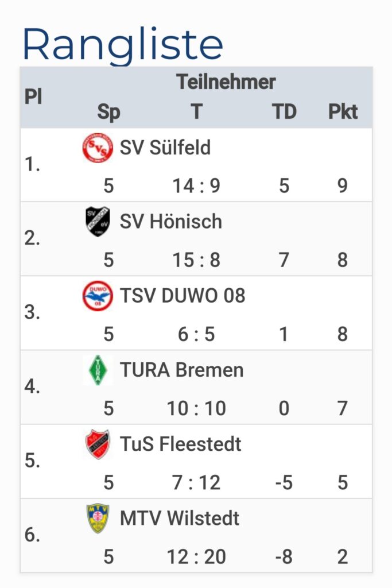The width and height of the screenshot is (392, 588).
Task: Open the TSV DUWO 08 team link
Action: point(183,296)
